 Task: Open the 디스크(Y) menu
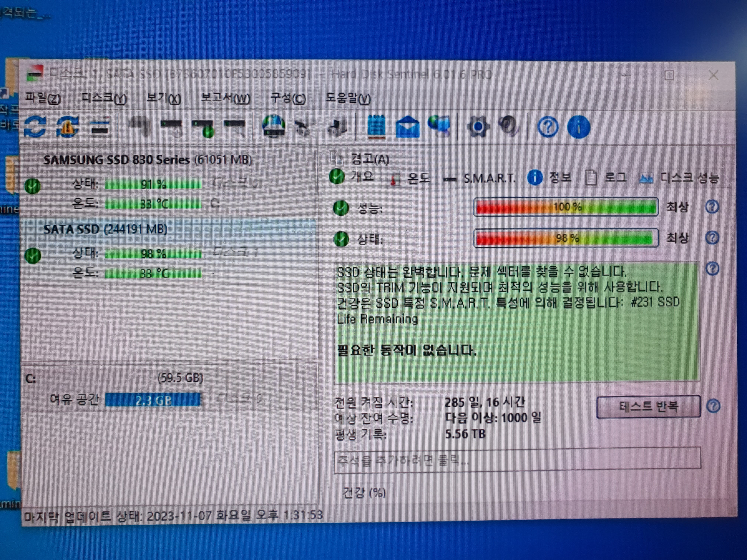coord(104,98)
